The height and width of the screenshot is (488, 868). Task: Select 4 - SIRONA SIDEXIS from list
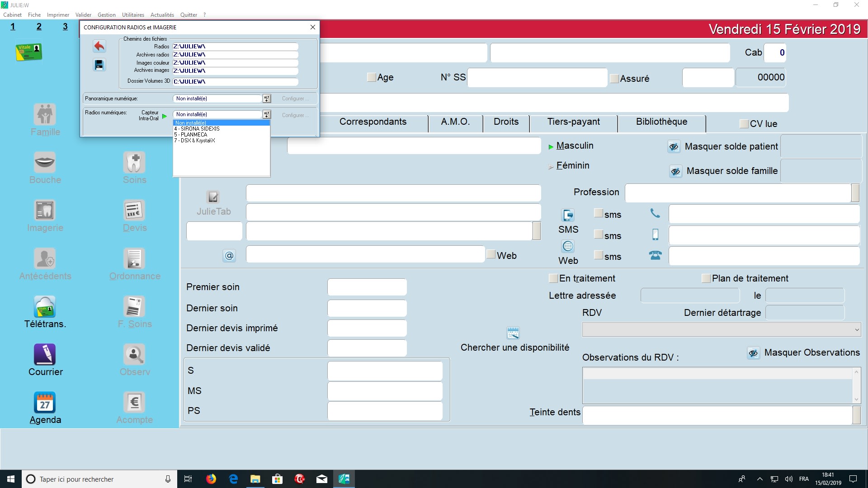tap(197, 129)
